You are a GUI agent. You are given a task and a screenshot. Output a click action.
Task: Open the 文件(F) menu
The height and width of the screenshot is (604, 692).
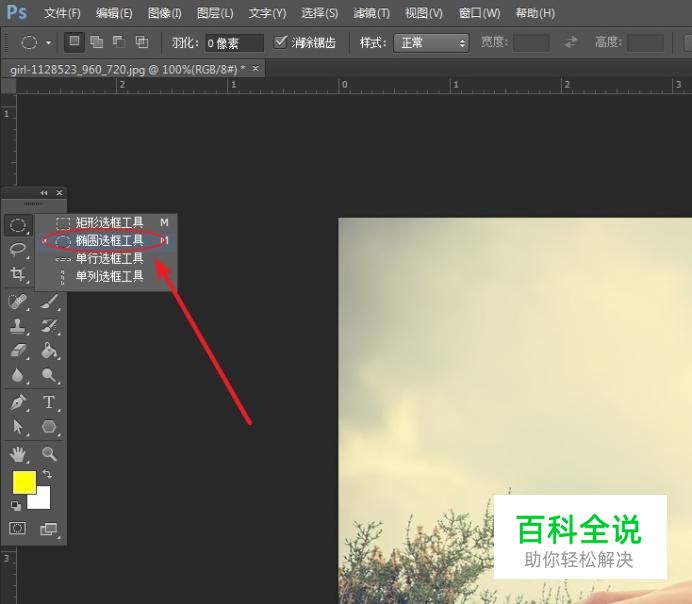tap(62, 13)
